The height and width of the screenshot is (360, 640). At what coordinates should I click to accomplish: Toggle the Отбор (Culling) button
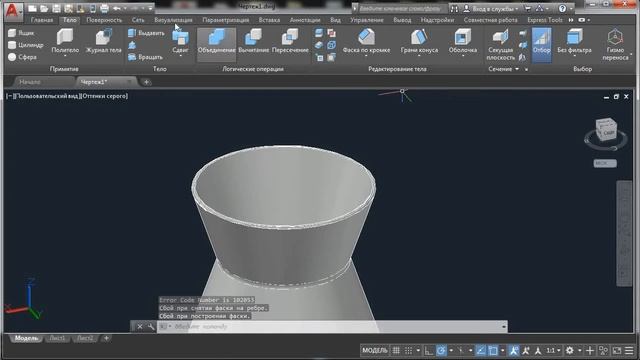pos(542,45)
